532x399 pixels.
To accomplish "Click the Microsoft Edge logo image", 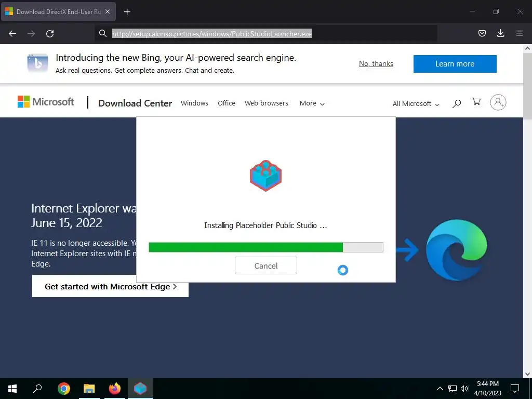I will tap(456, 250).
